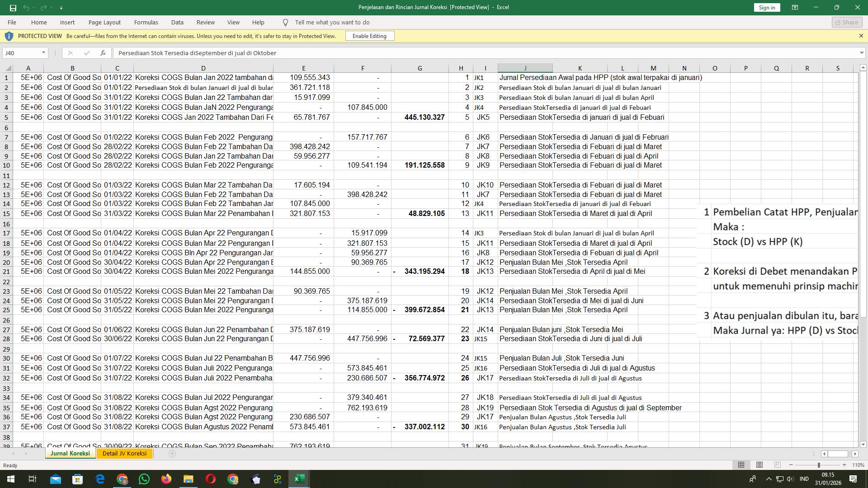Screen dimensions: 868x488
Task: Open the Detail JV Koreksi sheet tab
Action: 124,453
